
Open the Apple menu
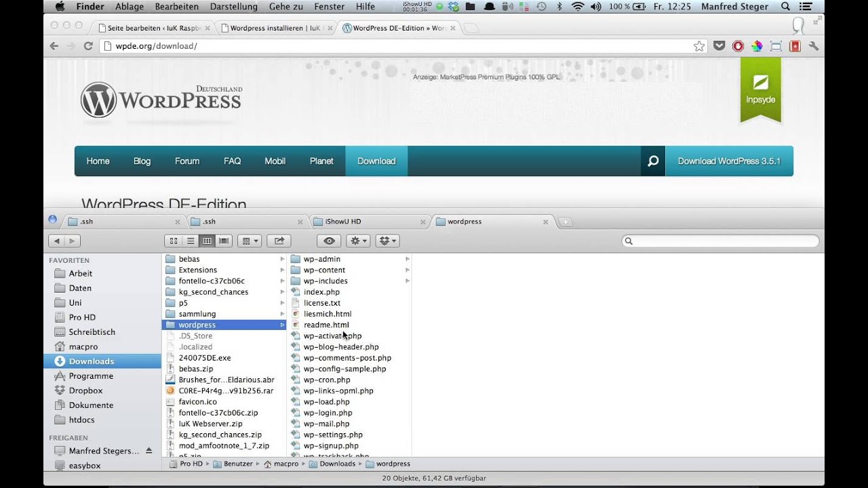(59, 7)
